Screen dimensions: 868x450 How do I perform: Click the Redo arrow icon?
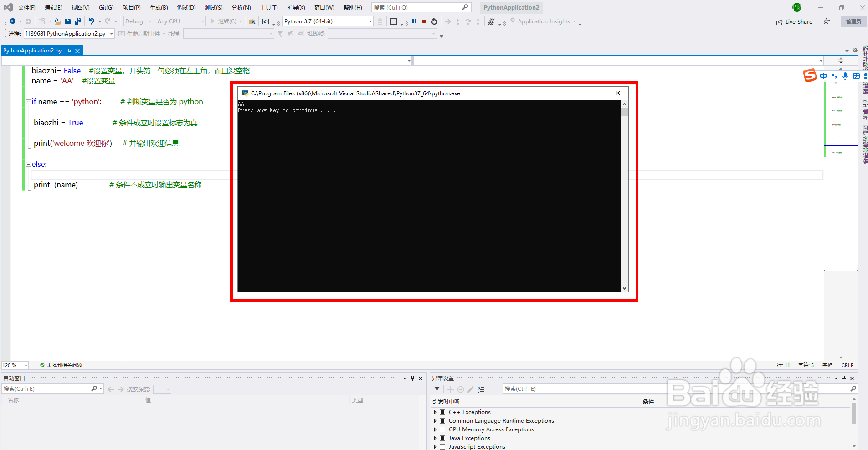click(108, 21)
